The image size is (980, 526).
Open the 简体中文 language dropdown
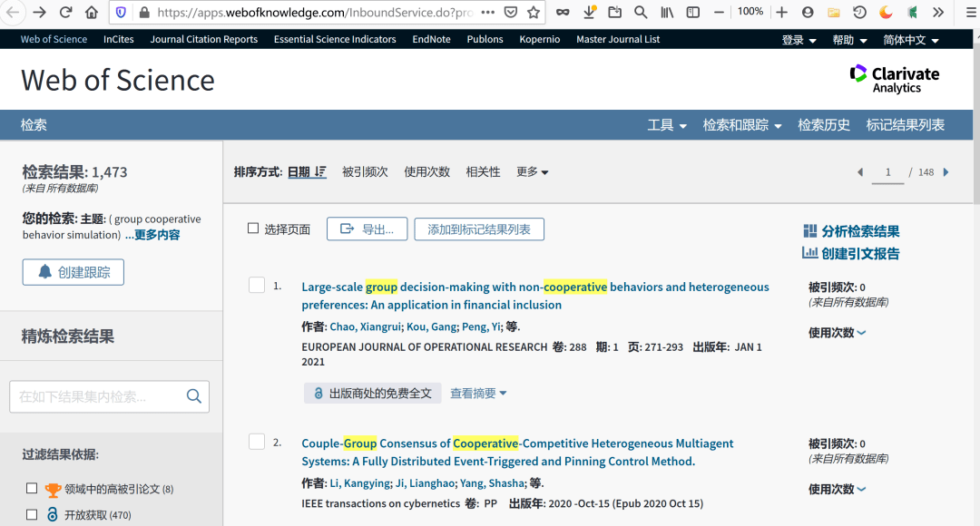(x=911, y=40)
